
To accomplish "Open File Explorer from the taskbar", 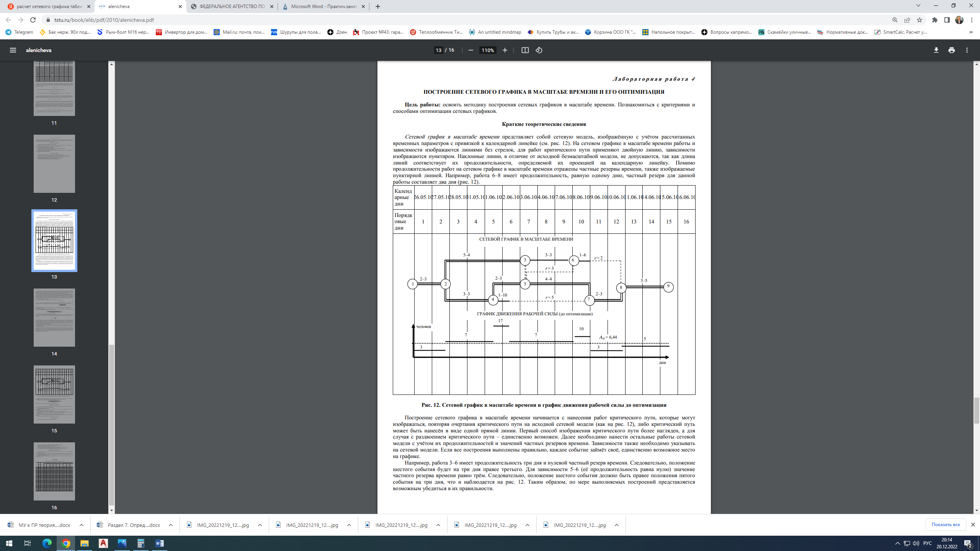I will tap(84, 543).
